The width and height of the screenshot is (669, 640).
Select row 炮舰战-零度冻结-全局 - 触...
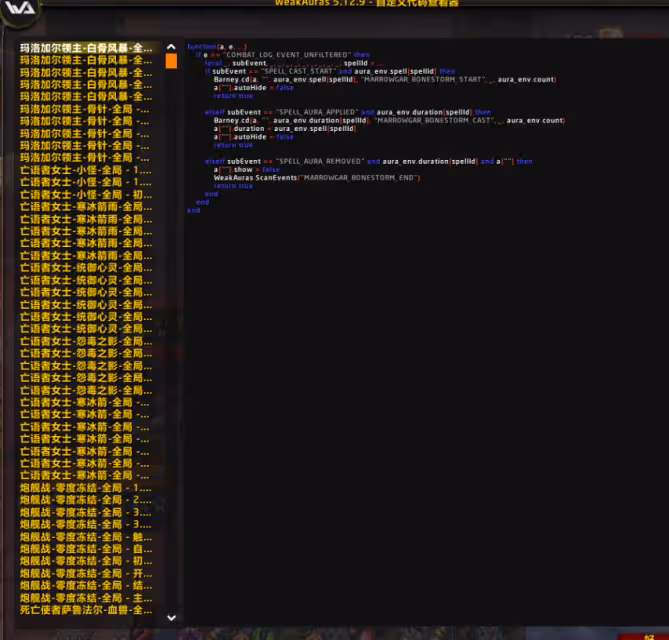(x=86, y=537)
